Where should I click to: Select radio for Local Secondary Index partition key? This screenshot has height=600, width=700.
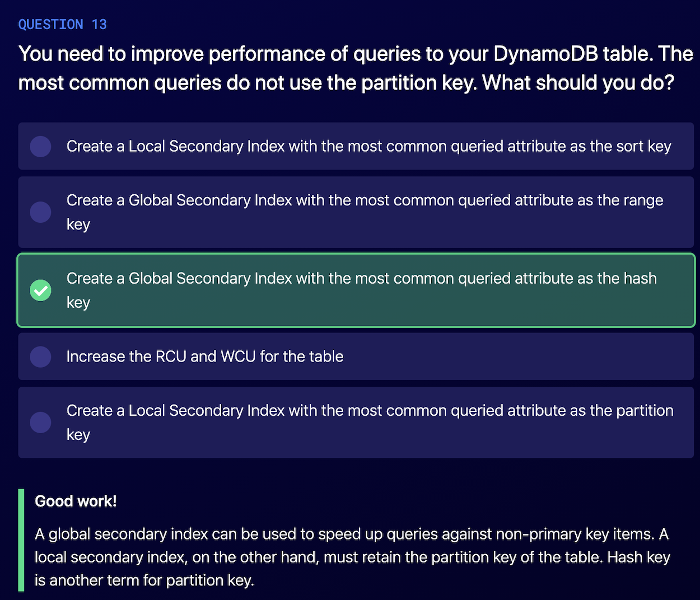click(40, 423)
